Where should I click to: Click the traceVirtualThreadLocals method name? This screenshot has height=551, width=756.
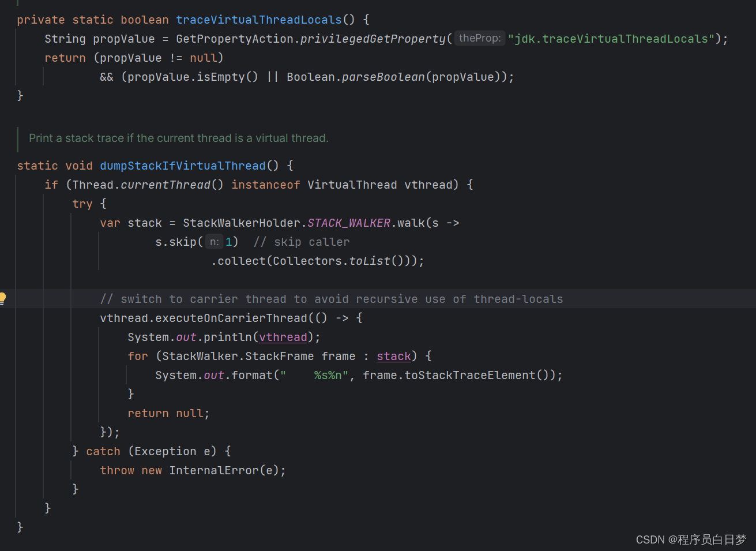tap(259, 20)
